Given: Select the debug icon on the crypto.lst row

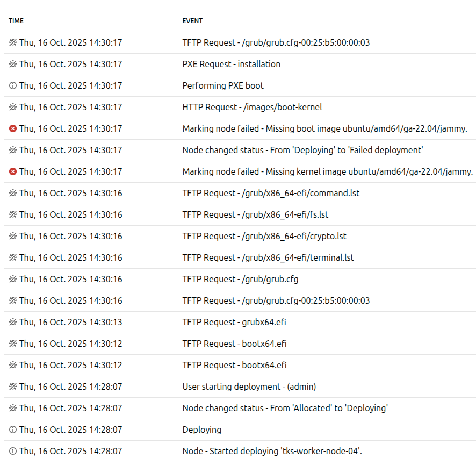Looking at the screenshot, I should click(13, 236).
